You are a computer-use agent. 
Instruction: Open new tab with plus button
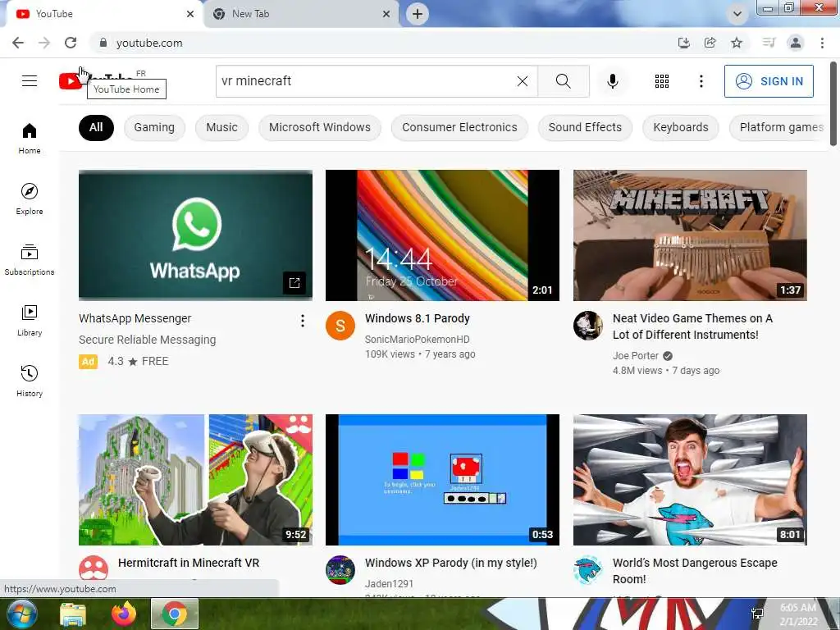[x=418, y=14]
